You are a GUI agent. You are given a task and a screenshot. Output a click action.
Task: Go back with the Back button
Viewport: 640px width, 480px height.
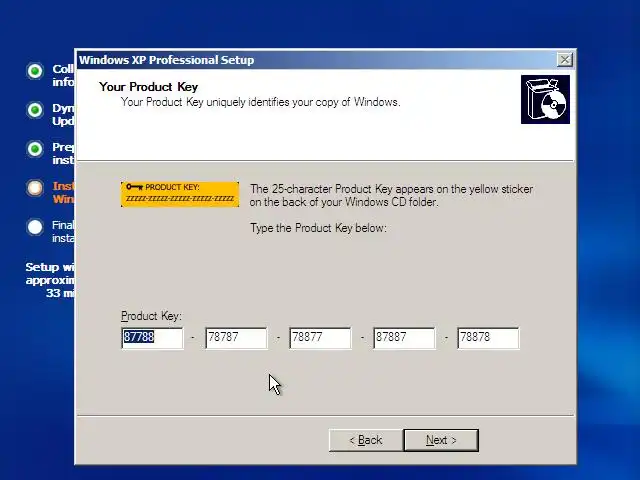pos(366,440)
